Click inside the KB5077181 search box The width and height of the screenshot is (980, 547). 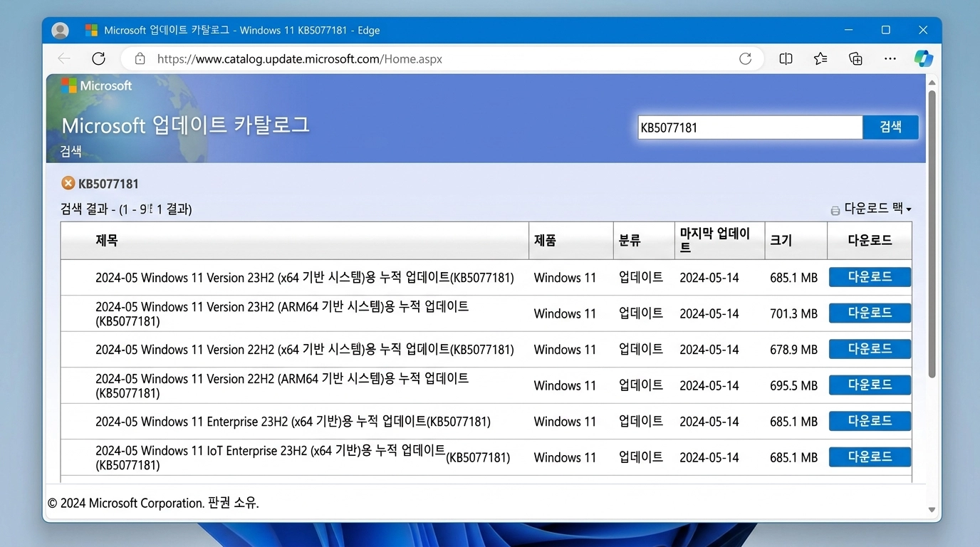click(x=749, y=127)
